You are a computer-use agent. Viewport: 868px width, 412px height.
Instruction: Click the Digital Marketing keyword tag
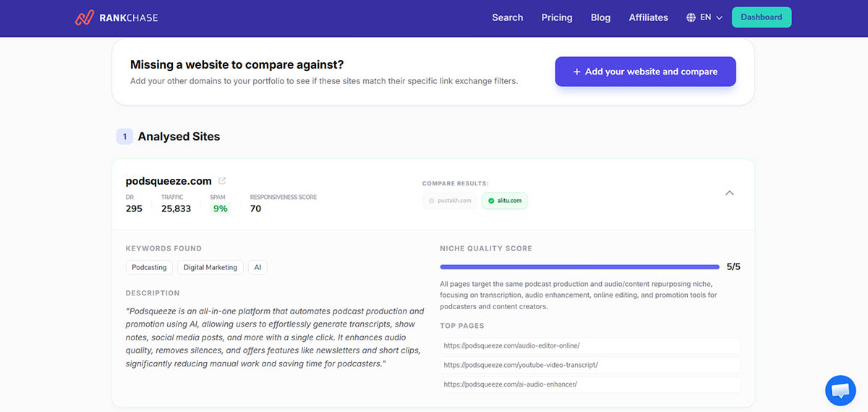[x=210, y=267]
